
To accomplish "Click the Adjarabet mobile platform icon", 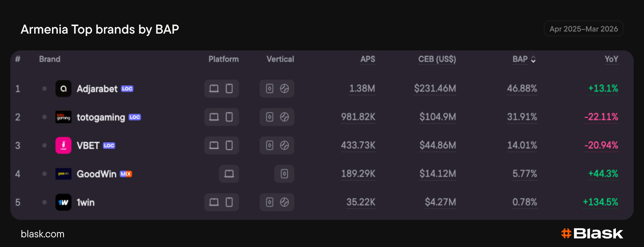I will (x=229, y=89).
